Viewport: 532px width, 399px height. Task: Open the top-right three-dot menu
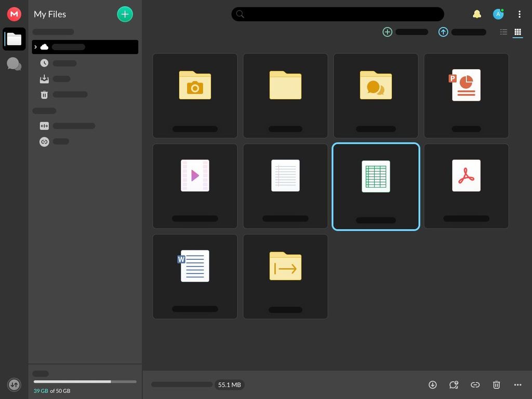click(x=520, y=14)
